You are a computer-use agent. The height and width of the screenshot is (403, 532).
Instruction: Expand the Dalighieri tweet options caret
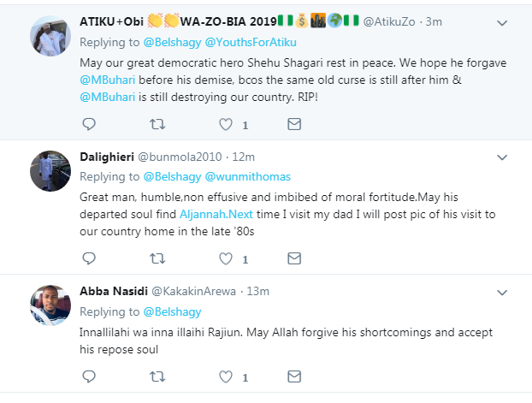pyautogui.click(x=504, y=157)
